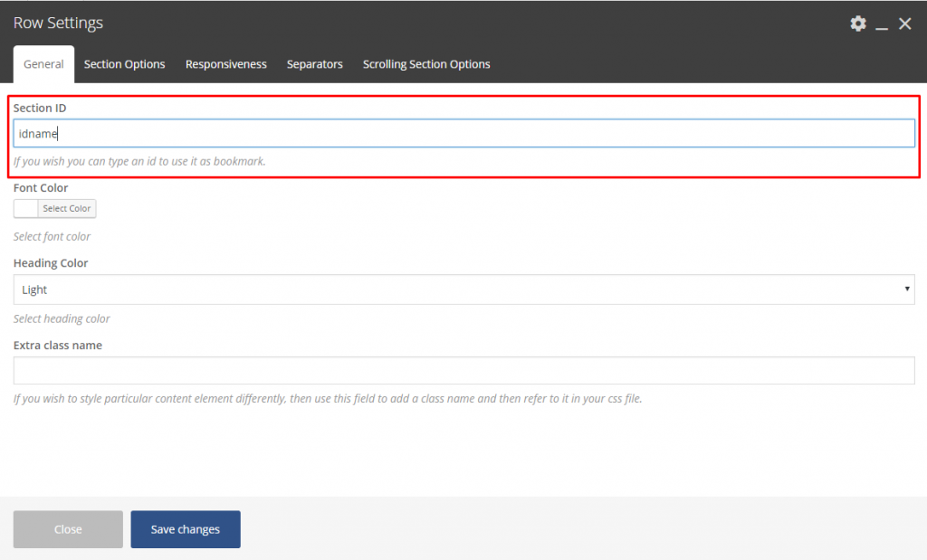The image size is (927, 560).
Task: Click into the Section ID text field
Action: click(463, 134)
